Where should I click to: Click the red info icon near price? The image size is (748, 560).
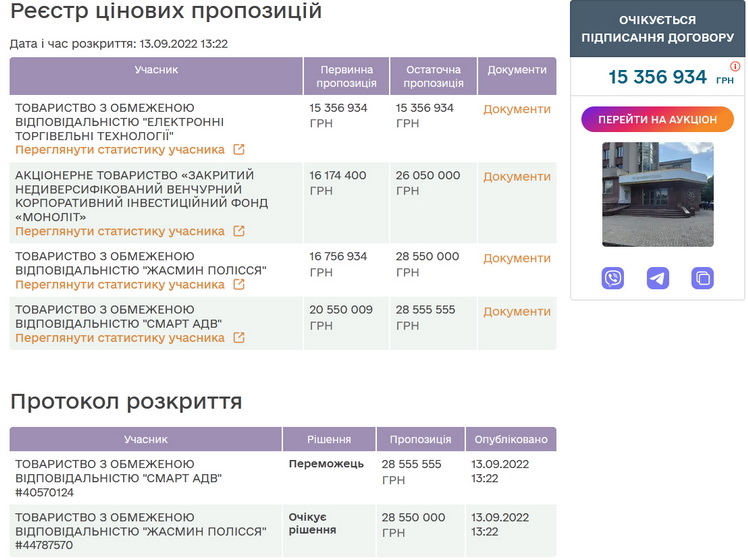click(735, 67)
